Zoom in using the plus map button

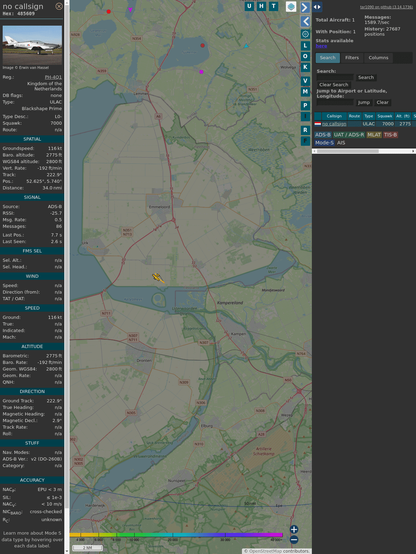coord(294,529)
